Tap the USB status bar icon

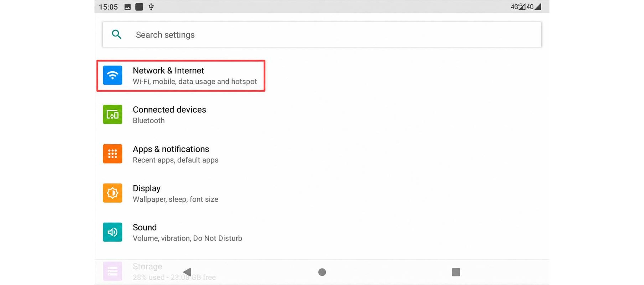point(151,7)
